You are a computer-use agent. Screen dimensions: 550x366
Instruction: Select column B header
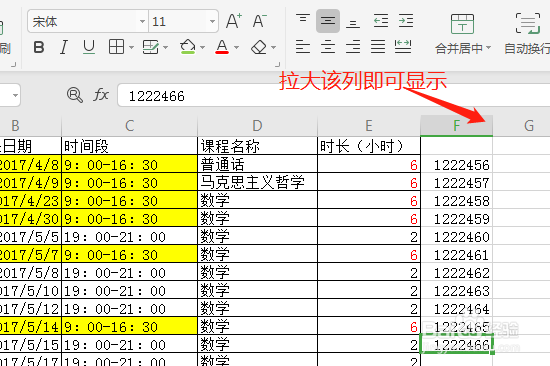[x=31, y=126]
